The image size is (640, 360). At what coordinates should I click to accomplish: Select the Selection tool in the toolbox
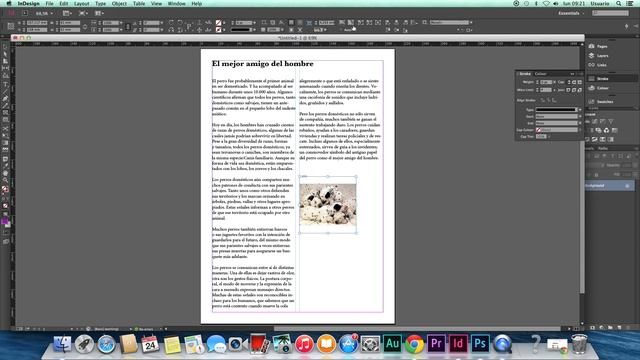click(x=5, y=47)
